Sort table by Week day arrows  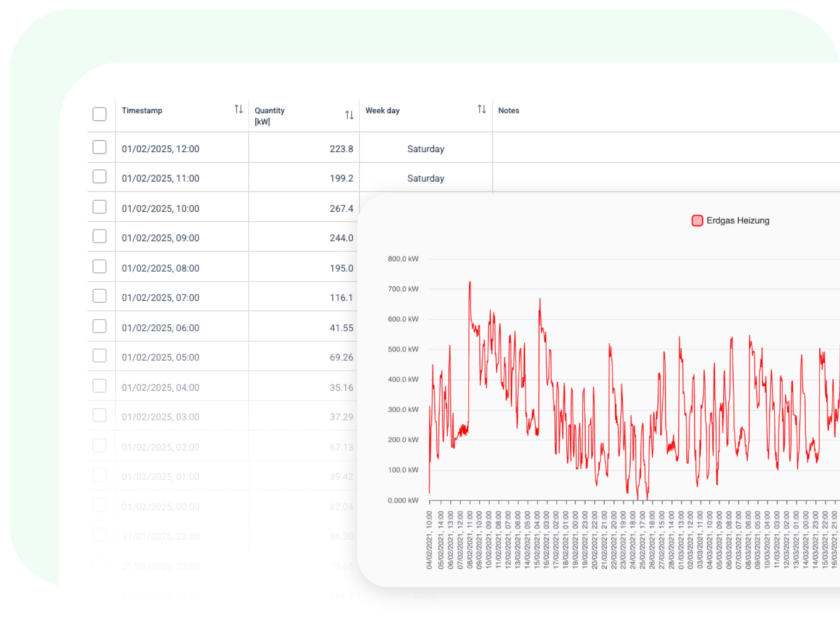tap(481, 109)
